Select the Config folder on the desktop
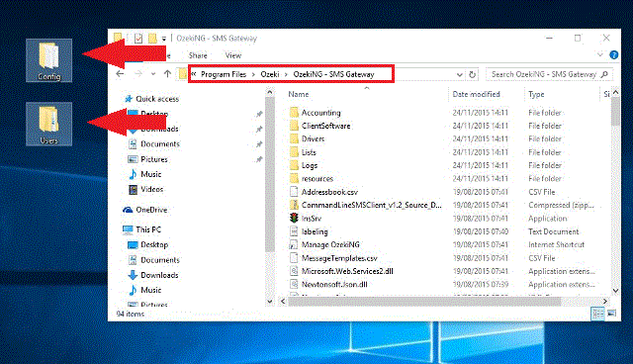The width and height of the screenshot is (633, 364). (x=48, y=60)
